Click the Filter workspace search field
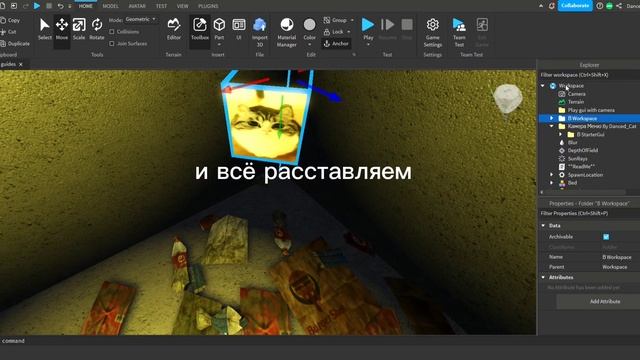 click(x=590, y=75)
